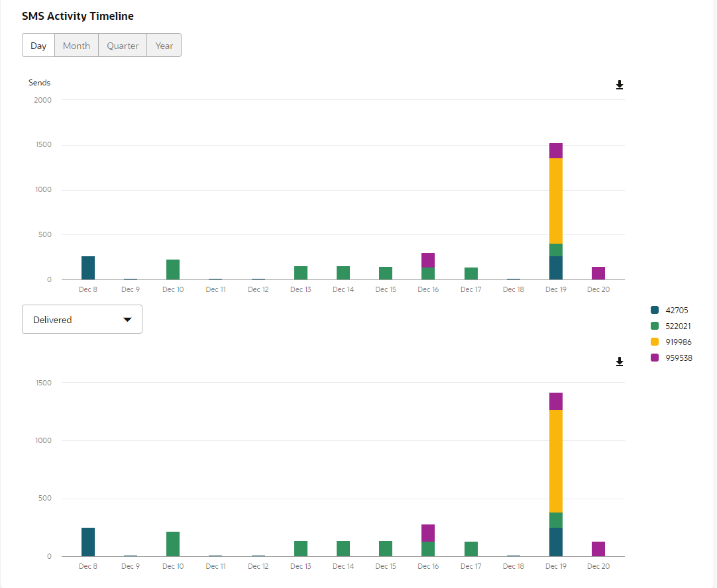Click the download icon above the top chart
Viewport: 717px width, 588px height.
(x=620, y=85)
